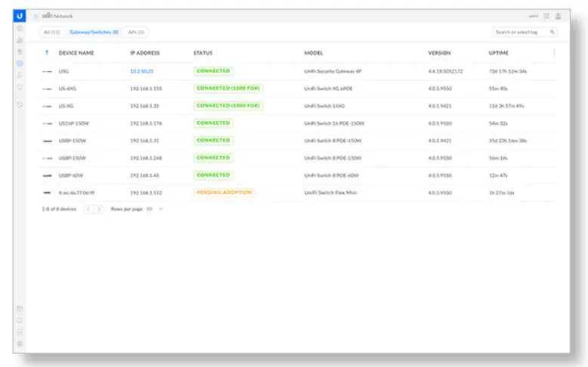588x367 pixels.
Task: Click the UniFi Switch 8 POE-60W model cell
Action: pyautogui.click(x=332, y=176)
